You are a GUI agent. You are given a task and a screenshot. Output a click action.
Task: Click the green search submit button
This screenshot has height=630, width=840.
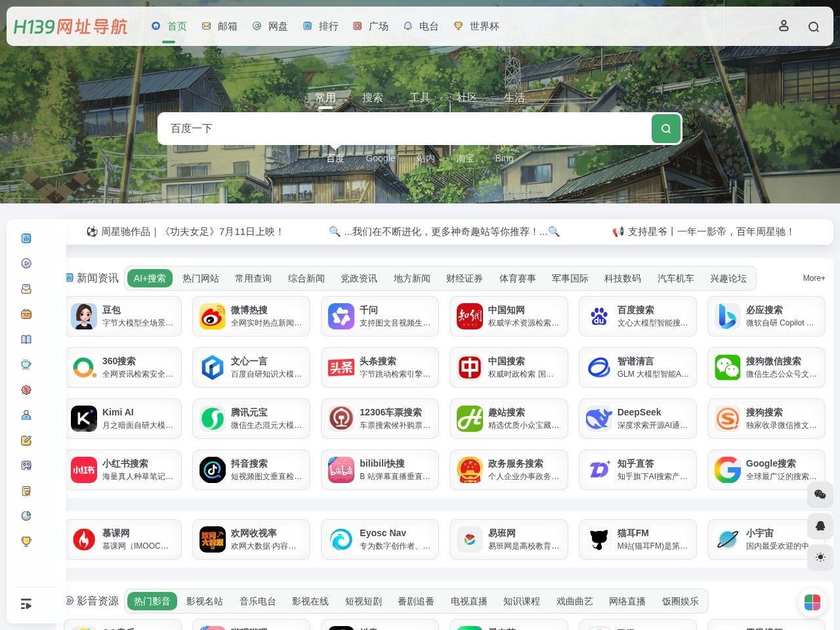[666, 129]
